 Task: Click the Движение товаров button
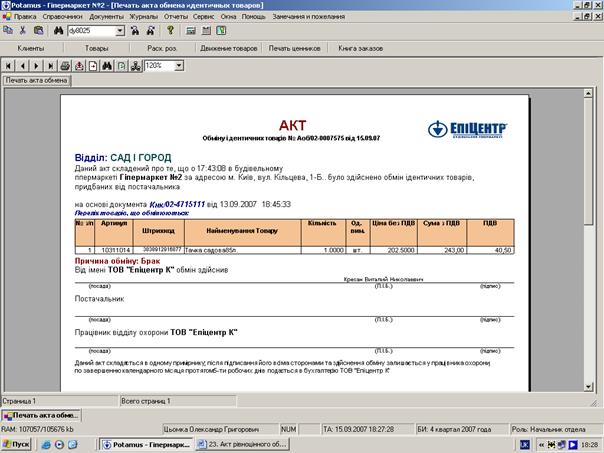[x=228, y=49]
